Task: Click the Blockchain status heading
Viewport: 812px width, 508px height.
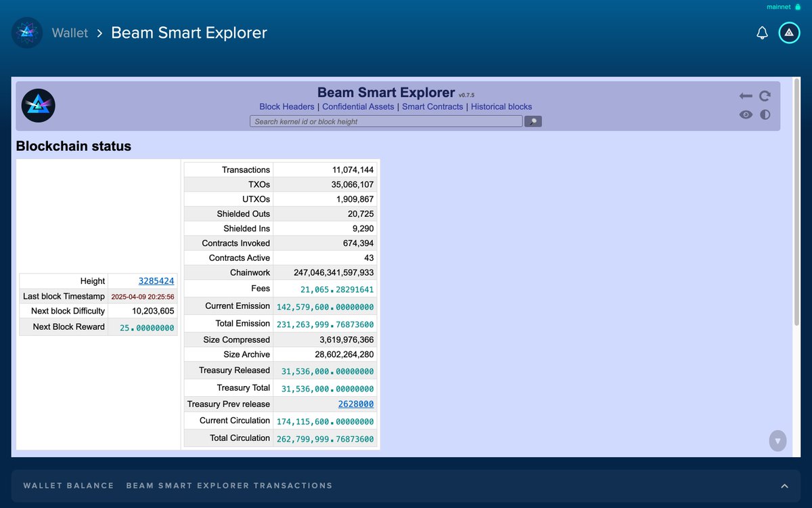Action: click(74, 146)
